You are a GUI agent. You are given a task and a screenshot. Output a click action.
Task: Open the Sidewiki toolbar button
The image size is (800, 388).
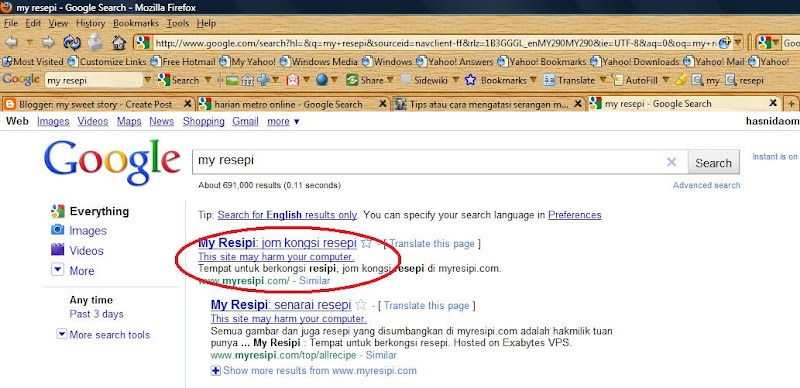pyautogui.click(x=424, y=80)
